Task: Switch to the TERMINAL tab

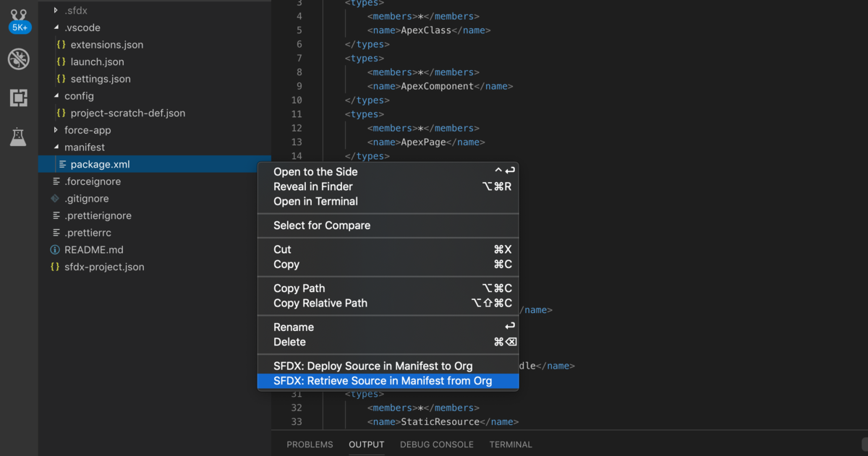Action: (x=510, y=444)
